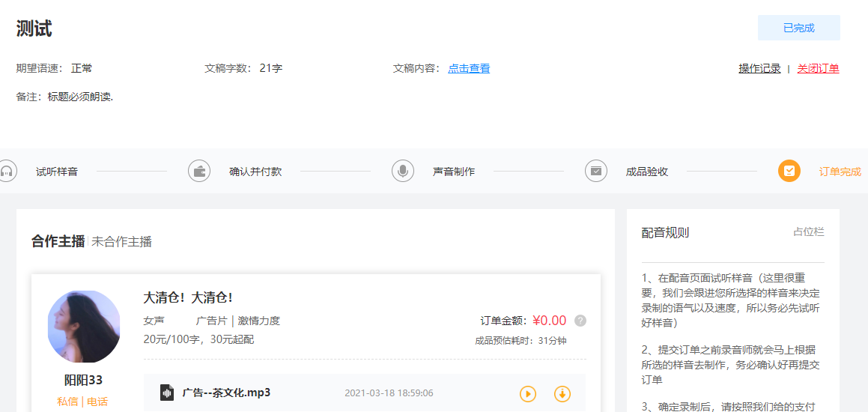Click the help icon beside 订单金额
The image size is (868, 412).
(x=580, y=321)
